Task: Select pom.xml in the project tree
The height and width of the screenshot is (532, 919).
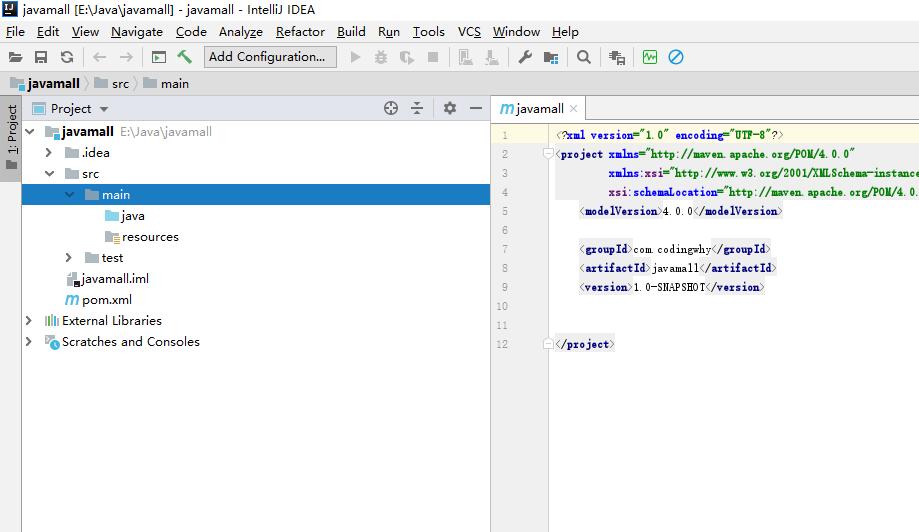Action: [106, 300]
